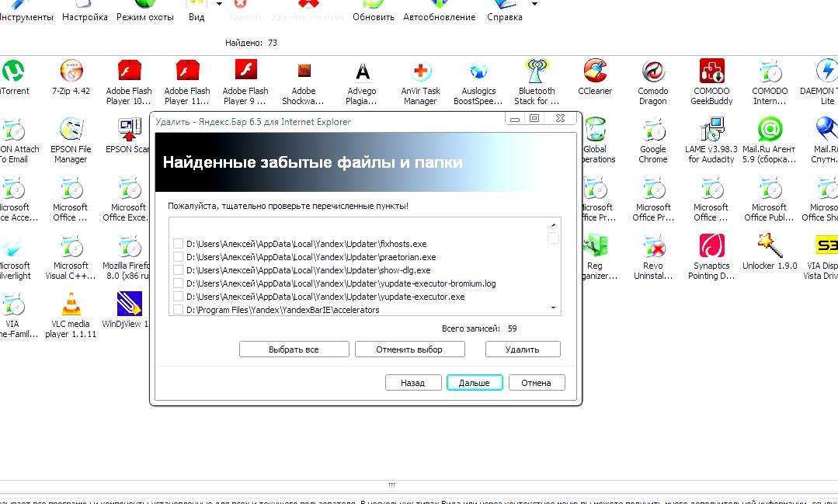
Task: Click the file list scroll up arrow
Action: click(554, 225)
